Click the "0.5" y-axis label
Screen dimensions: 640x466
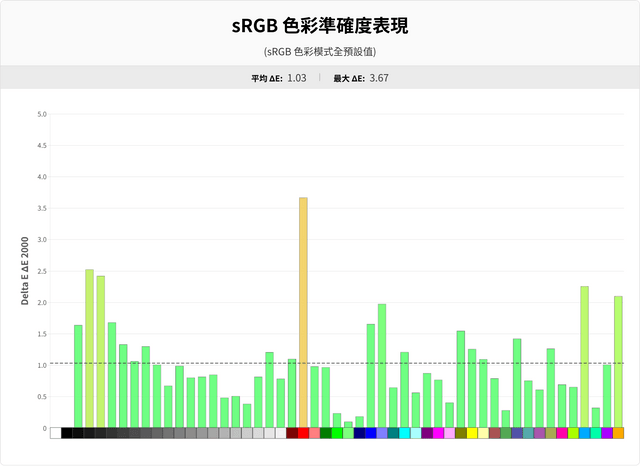point(42,397)
